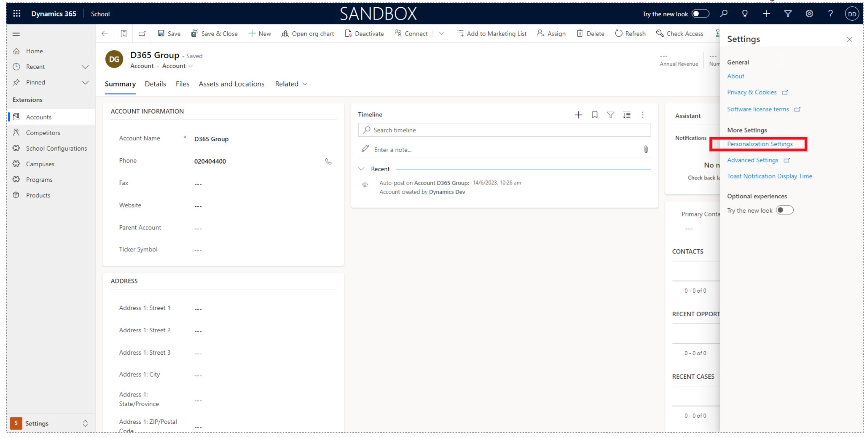The image size is (868, 438).
Task: Enable Try the new look under Optional experiences
Action: pos(784,210)
